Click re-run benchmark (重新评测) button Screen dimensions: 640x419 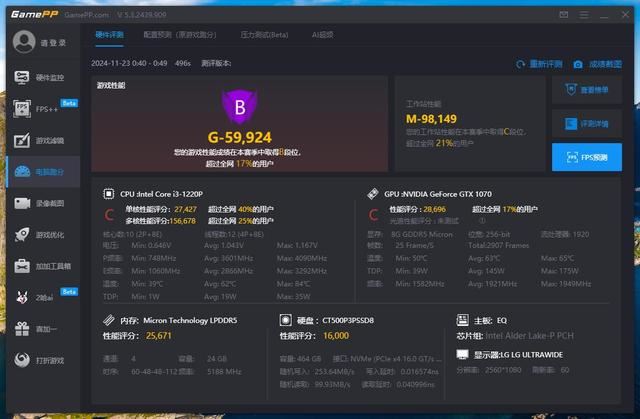[539, 64]
